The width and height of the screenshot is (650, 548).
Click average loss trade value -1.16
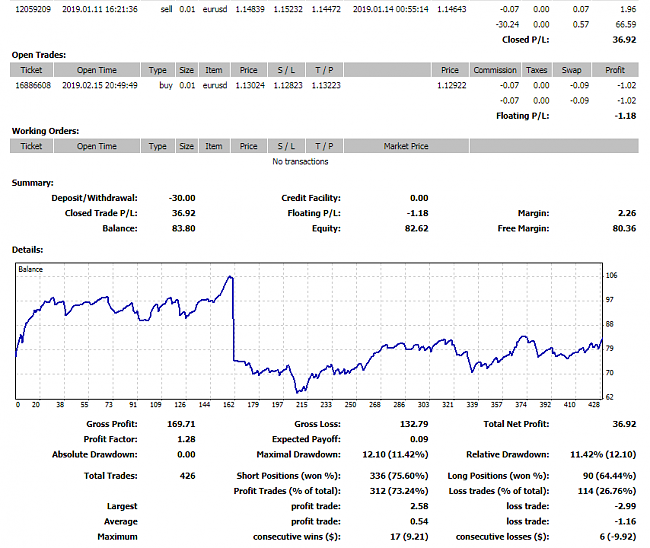point(625,521)
